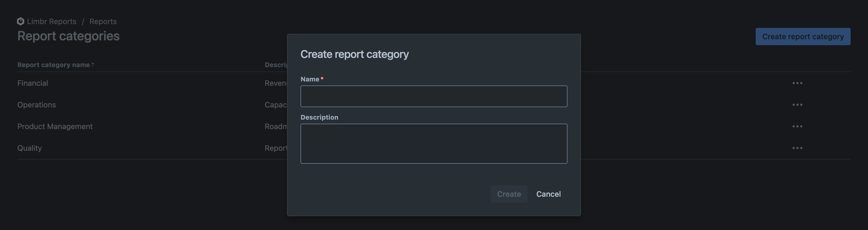Viewport: 868px width, 230px height.
Task: Click the Limbr Reports logo icon
Action: pos(20,21)
